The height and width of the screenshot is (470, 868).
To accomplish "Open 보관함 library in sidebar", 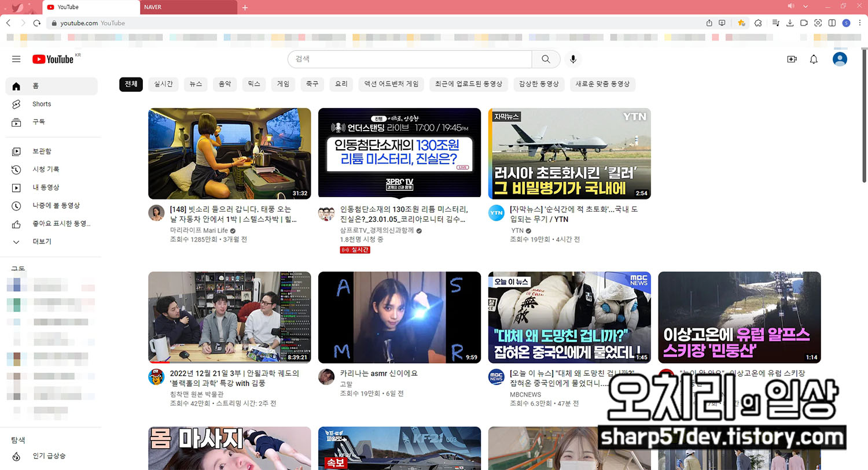I will [x=52, y=151].
